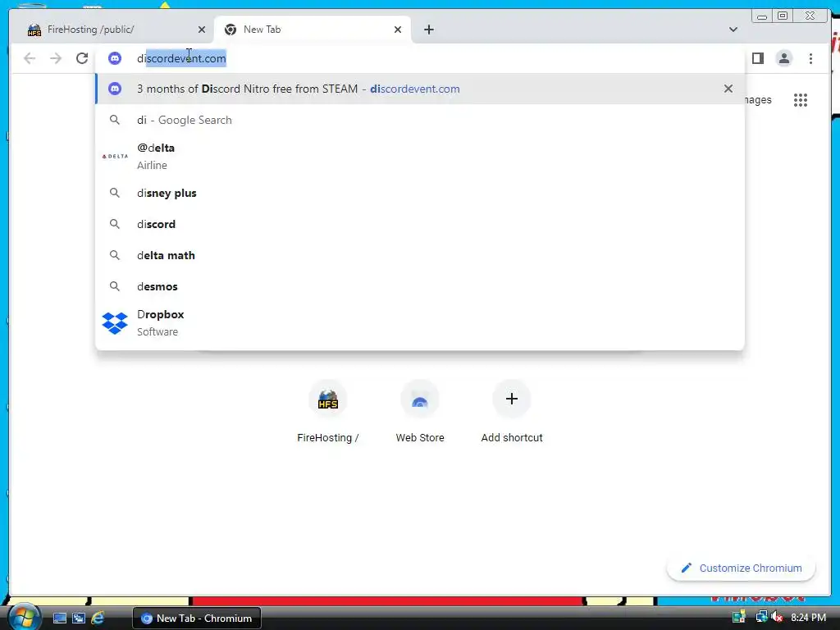Pick the 'discord' search suggestion
This screenshot has width=840, height=630.
[419, 224]
